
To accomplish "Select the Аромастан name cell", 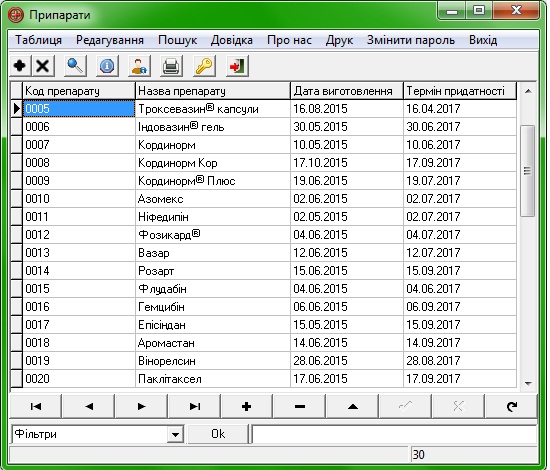I will [213, 343].
